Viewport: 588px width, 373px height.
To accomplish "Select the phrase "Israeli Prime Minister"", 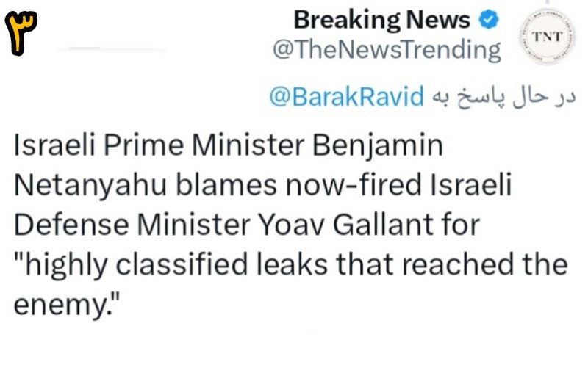I will (x=159, y=145).
